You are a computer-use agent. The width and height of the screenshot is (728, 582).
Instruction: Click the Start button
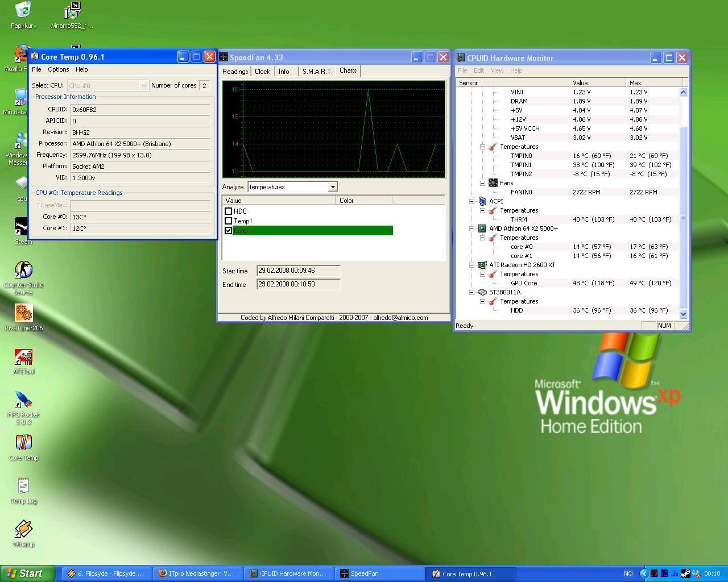pos(28,573)
